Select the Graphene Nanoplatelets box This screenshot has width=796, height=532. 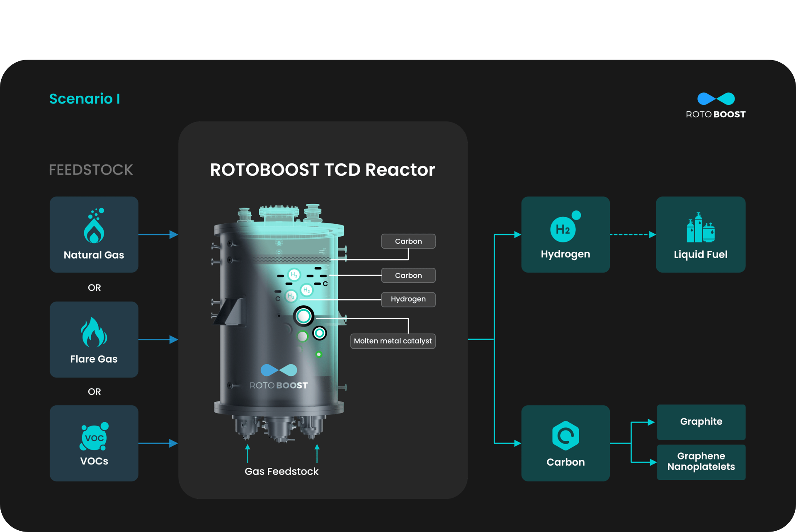click(x=701, y=462)
